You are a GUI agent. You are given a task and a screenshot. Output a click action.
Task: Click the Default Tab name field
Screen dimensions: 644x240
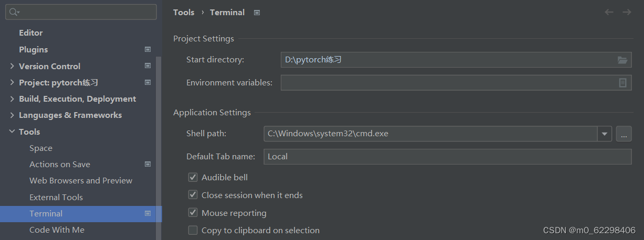pos(447,156)
